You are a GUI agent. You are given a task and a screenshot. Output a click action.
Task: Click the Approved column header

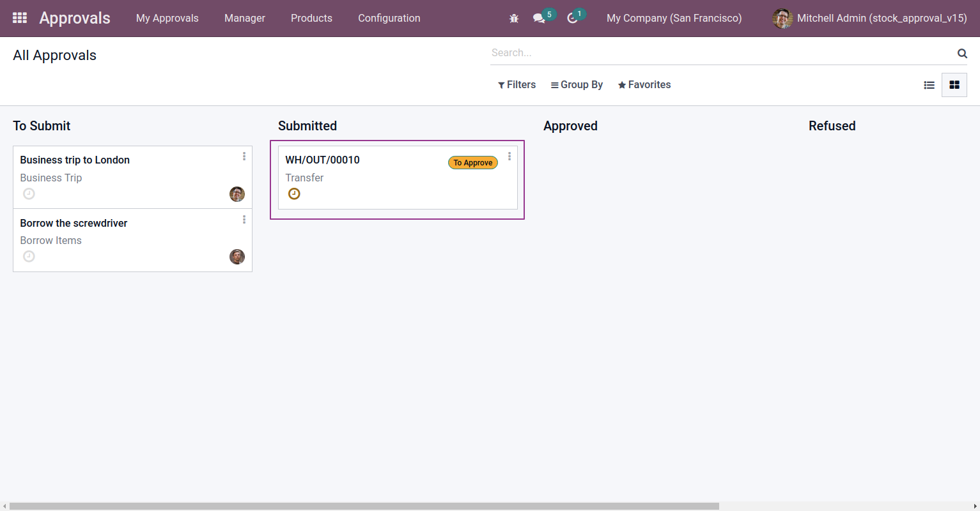click(x=570, y=126)
